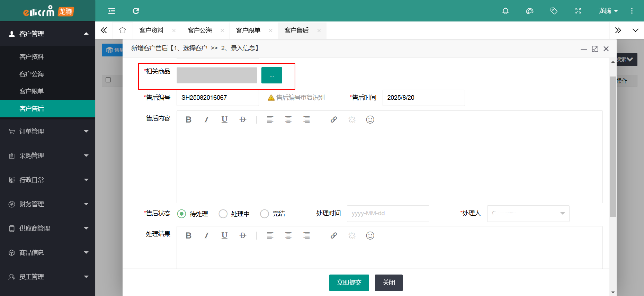Viewport: 644px width, 296px height.
Task: Insert link in 售后内容 editor
Action: pyautogui.click(x=333, y=120)
